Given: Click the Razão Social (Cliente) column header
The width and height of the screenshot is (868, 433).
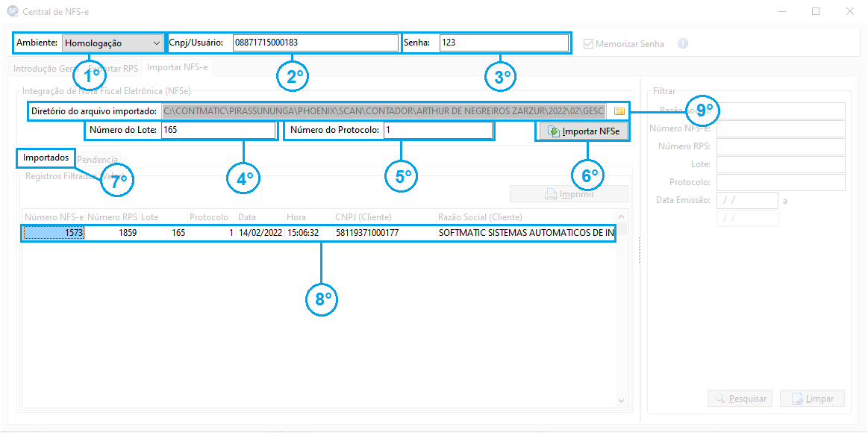Looking at the screenshot, I should point(525,216).
